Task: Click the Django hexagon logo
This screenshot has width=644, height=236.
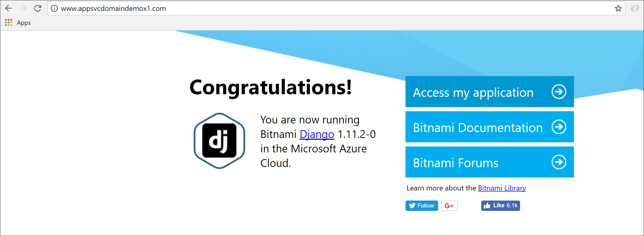Action: pyautogui.click(x=219, y=141)
